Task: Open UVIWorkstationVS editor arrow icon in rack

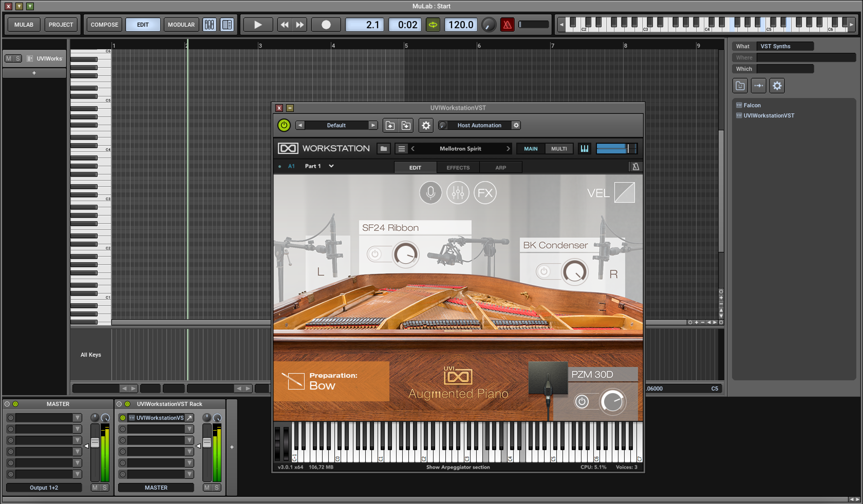Action: point(189,418)
